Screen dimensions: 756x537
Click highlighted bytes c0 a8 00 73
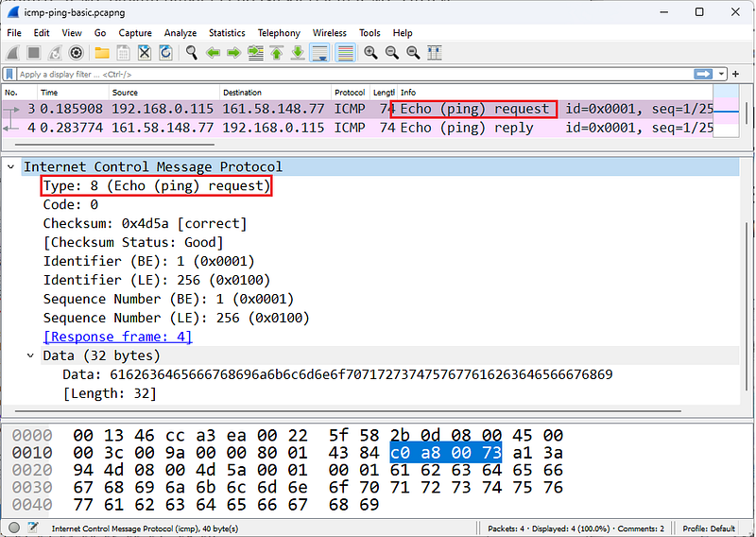[x=445, y=453]
